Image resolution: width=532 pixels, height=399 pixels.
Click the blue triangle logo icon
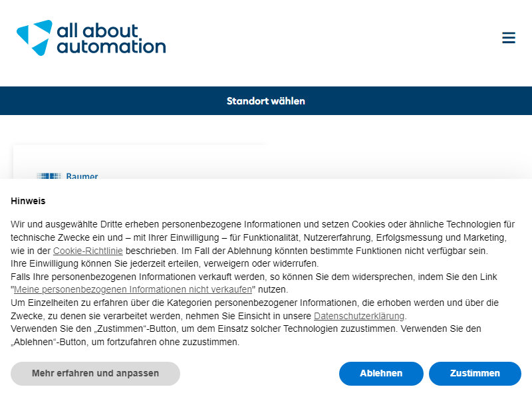click(x=35, y=38)
